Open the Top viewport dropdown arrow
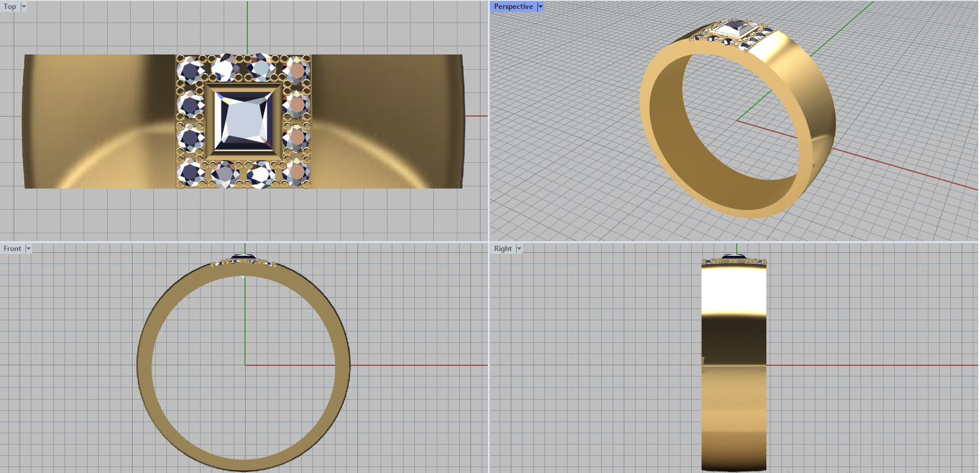 24,7
